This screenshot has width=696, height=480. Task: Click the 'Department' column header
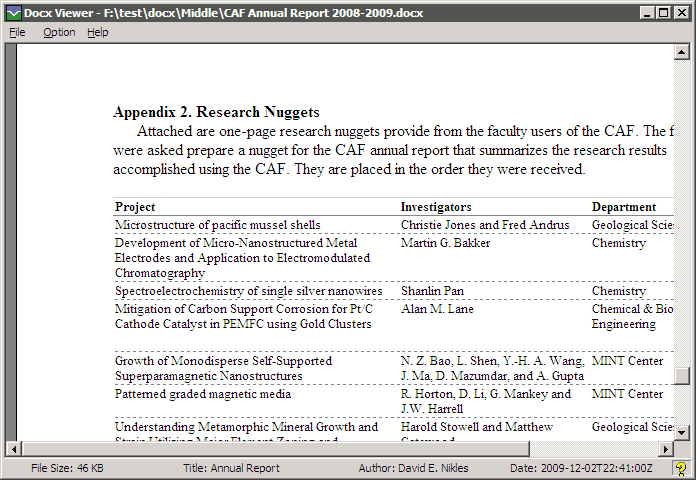[x=624, y=207]
